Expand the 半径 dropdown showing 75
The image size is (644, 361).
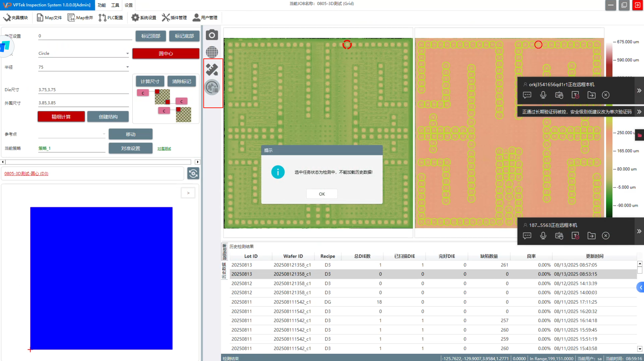pos(127,67)
